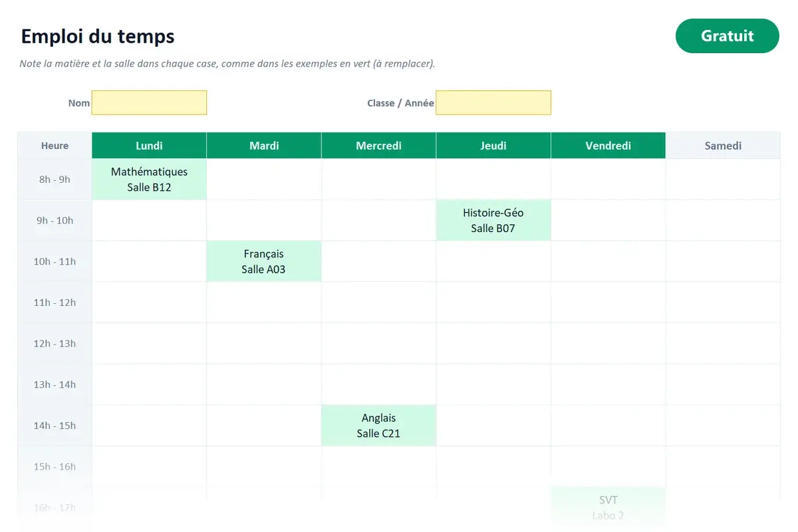Click the 8h - 9h time row label
798x532 pixels.
55,180
